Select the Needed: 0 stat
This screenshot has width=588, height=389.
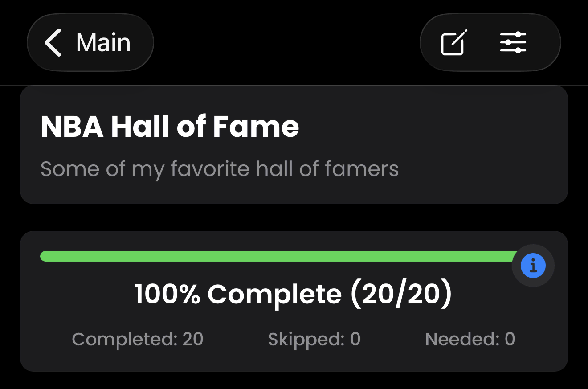(470, 340)
